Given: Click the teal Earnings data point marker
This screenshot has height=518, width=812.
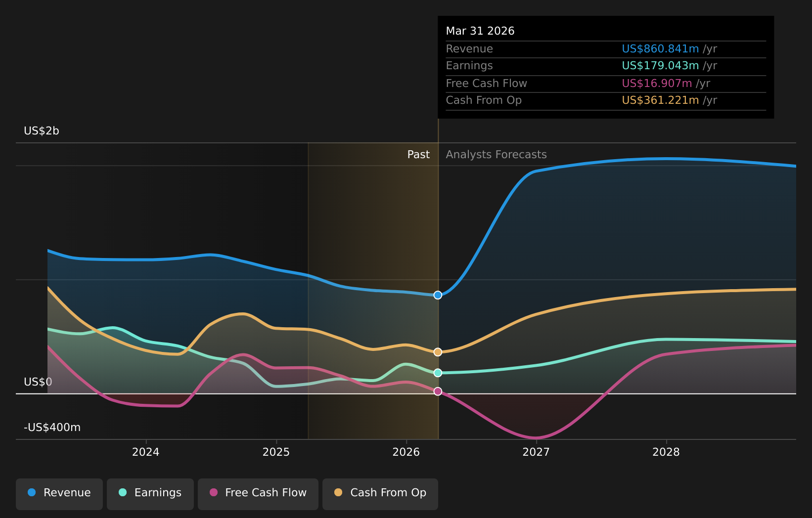Looking at the screenshot, I should pyautogui.click(x=438, y=373).
